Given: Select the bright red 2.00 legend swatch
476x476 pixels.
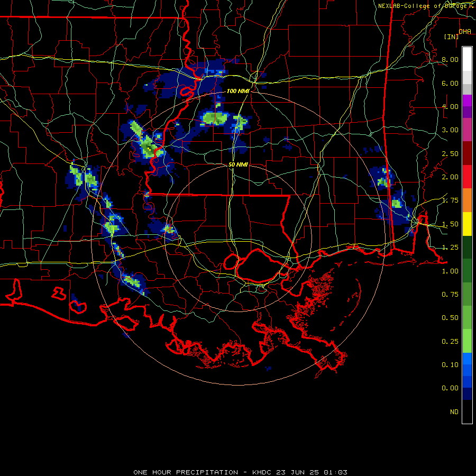Looking at the screenshot, I should click(467, 176).
